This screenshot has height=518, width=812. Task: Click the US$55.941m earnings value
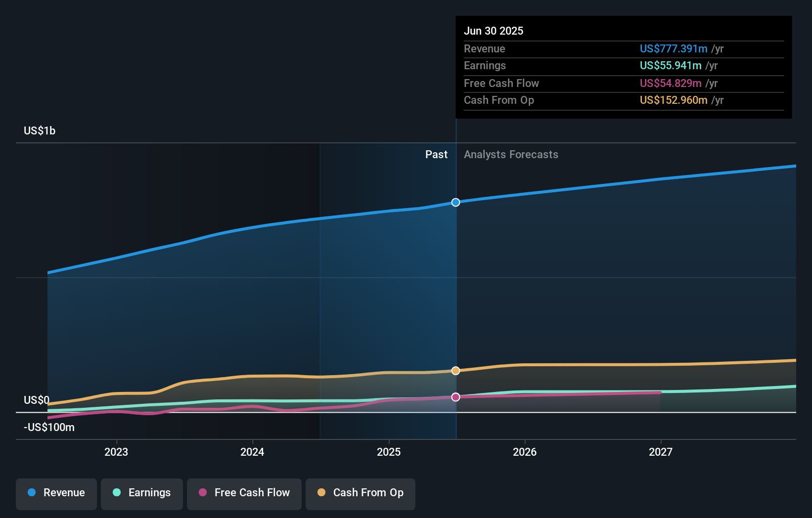(x=671, y=65)
